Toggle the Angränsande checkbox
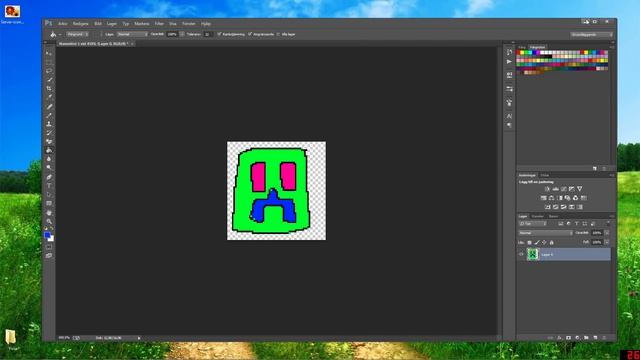Screen dimensions: 640x360 250,34
